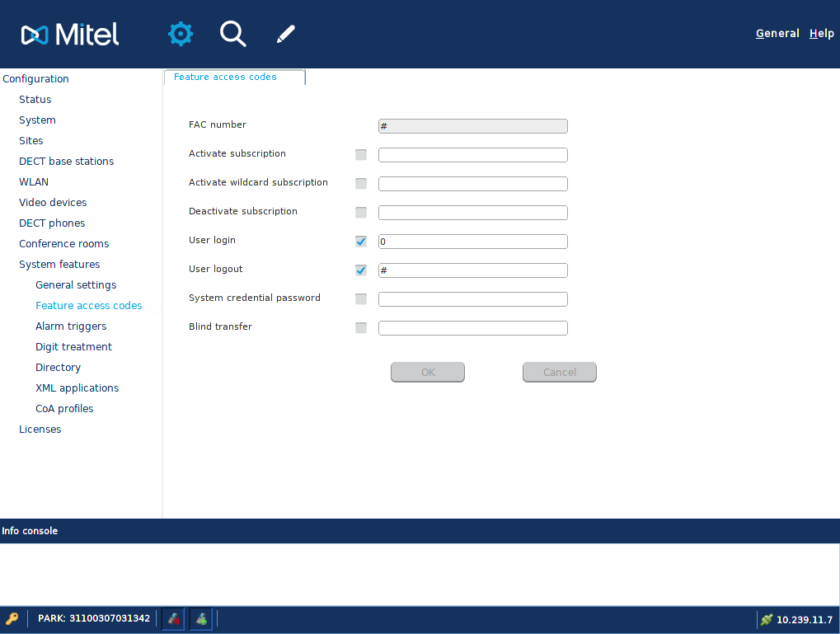The width and height of the screenshot is (840, 634).
Task: Expand the DECT phones tree item
Action: (x=52, y=223)
